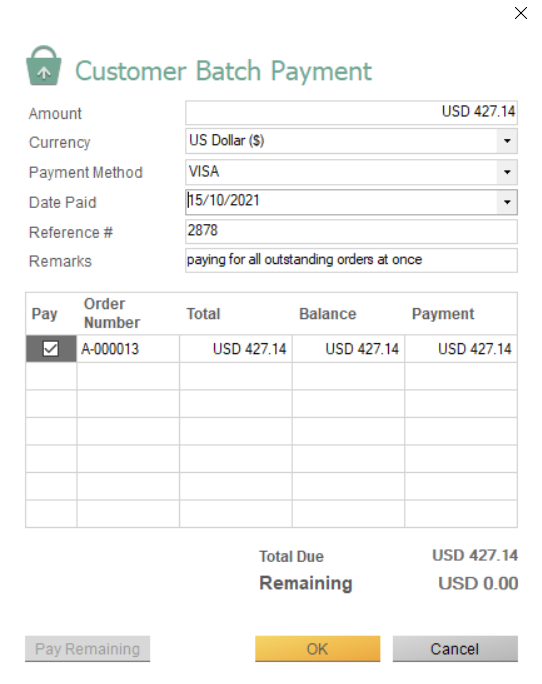The height and width of the screenshot is (684, 542).
Task: Open the Currency dropdown arrow
Action: [x=507, y=141]
